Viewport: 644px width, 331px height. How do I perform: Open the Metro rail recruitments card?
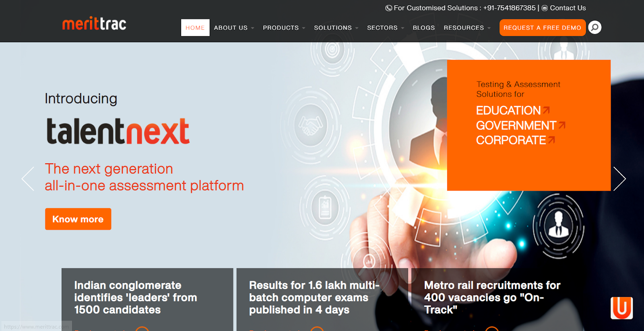(x=492, y=298)
